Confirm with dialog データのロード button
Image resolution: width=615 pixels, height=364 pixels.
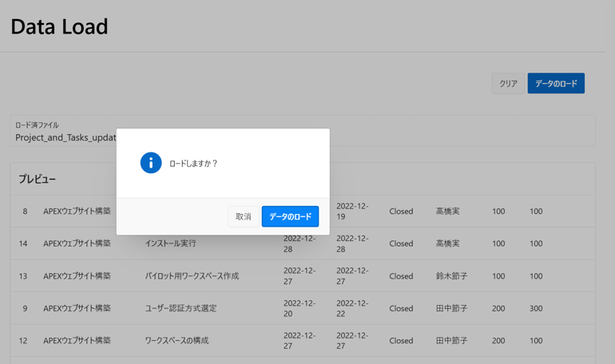coord(290,216)
